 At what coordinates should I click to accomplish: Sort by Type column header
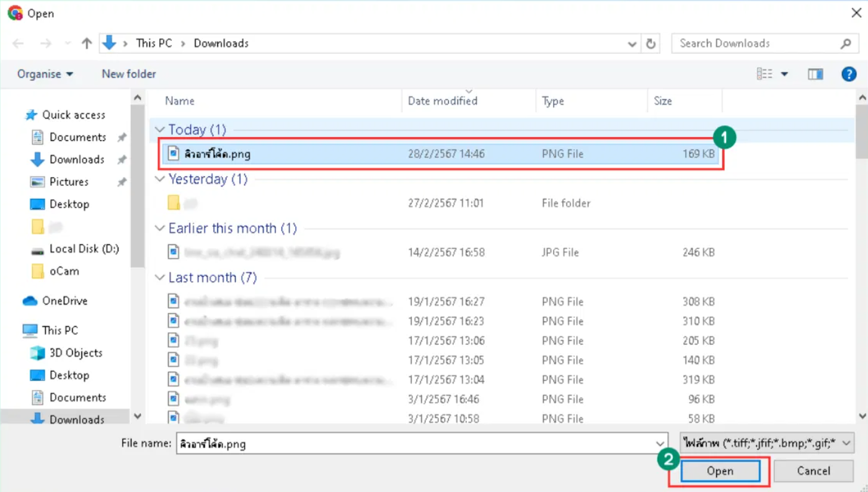[x=553, y=101]
